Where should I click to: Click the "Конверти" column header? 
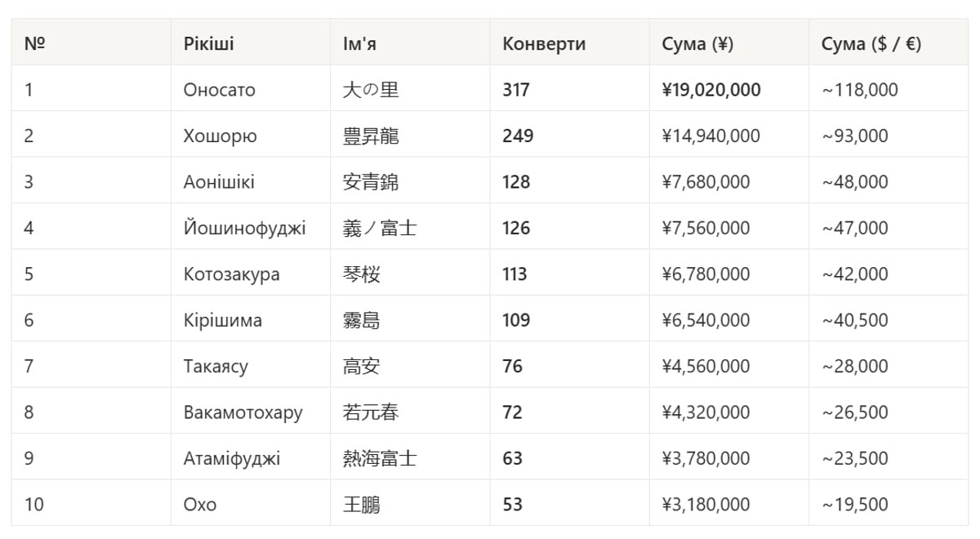(x=544, y=44)
